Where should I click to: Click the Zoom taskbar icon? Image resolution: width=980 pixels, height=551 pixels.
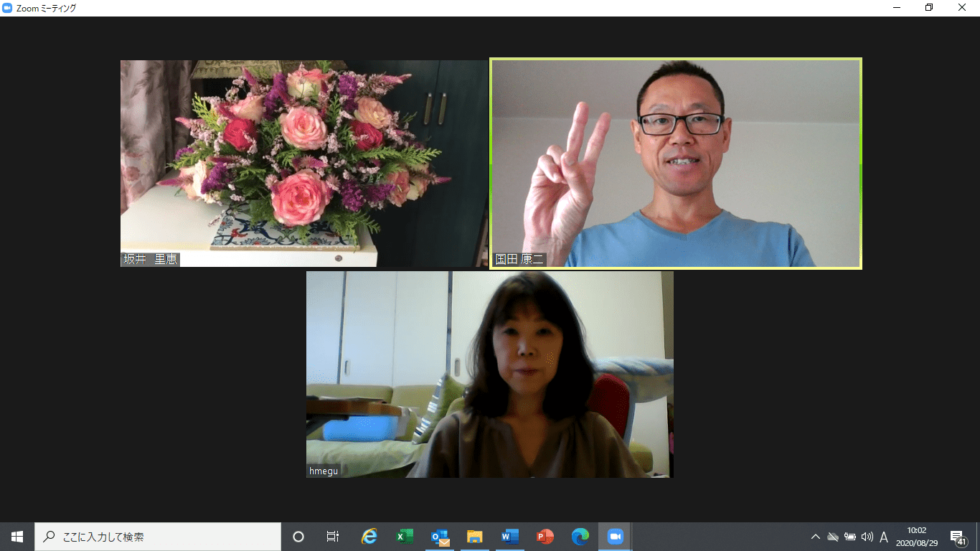click(615, 537)
